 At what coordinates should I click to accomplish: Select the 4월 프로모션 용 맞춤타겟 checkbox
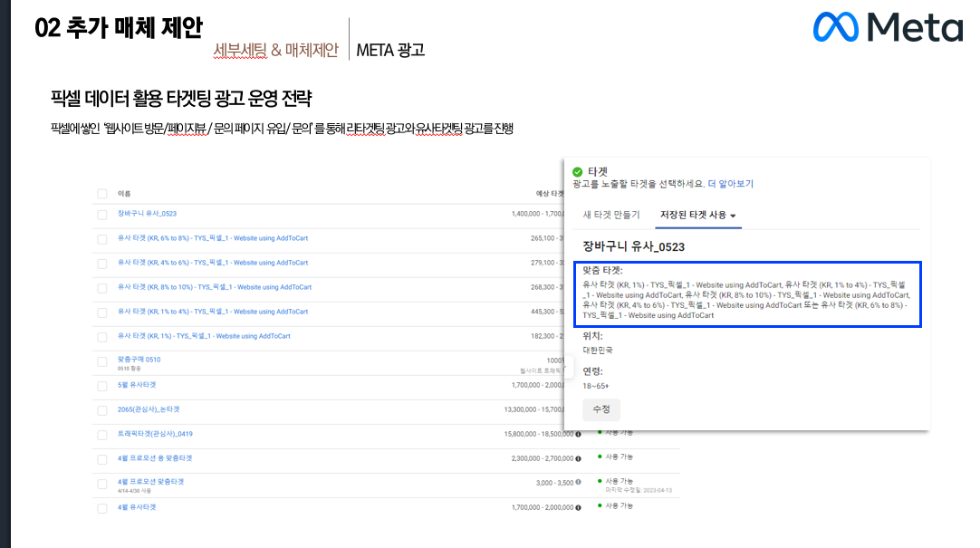(x=102, y=459)
